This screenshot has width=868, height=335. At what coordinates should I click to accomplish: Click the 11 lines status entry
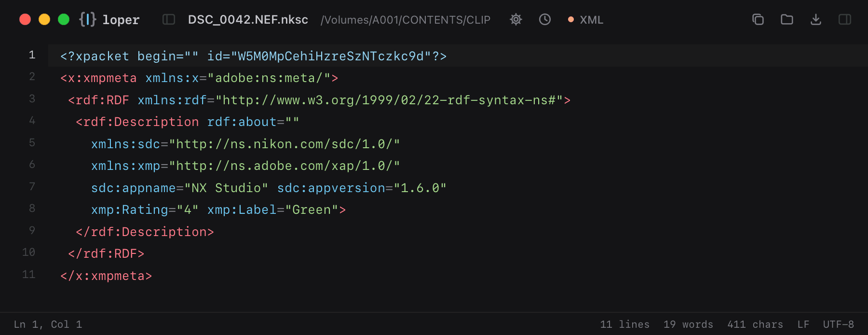624,324
